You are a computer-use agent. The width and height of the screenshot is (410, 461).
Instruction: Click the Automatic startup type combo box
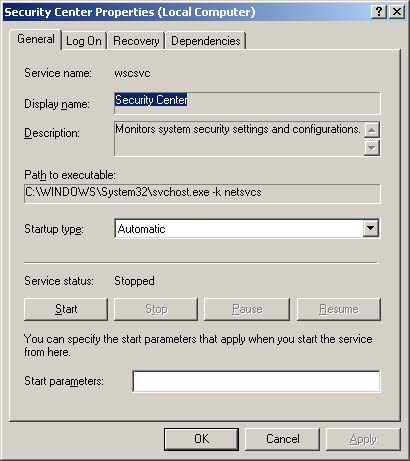click(x=247, y=228)
